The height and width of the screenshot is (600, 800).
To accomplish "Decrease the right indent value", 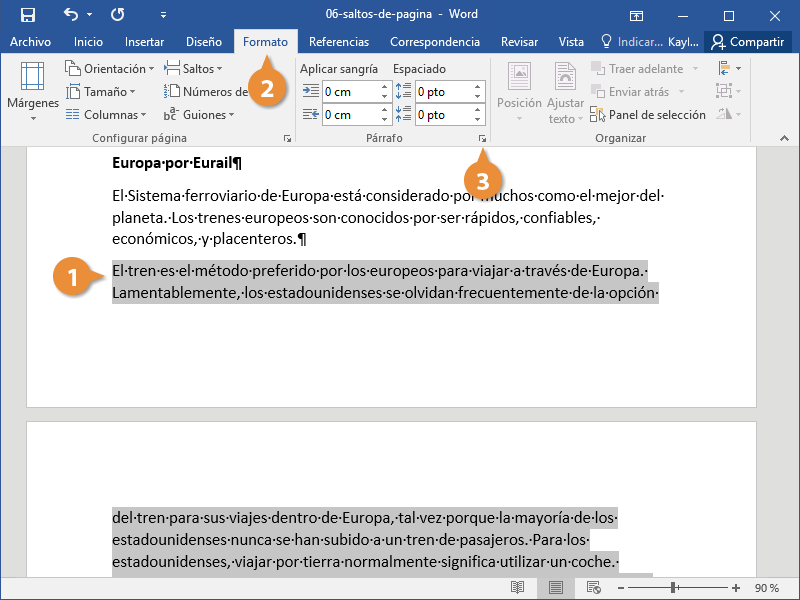I will (385, 119).
